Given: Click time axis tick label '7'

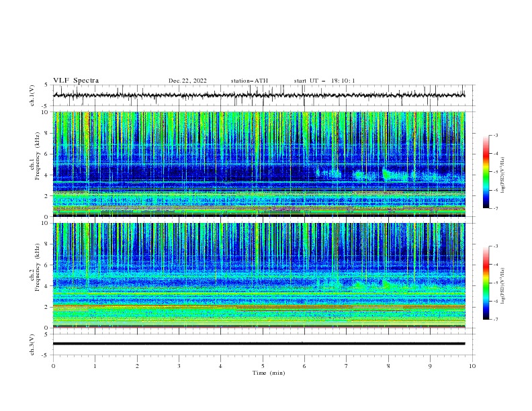Looking at the screenshot, I should pyautogui.click(x=347, y=366).
